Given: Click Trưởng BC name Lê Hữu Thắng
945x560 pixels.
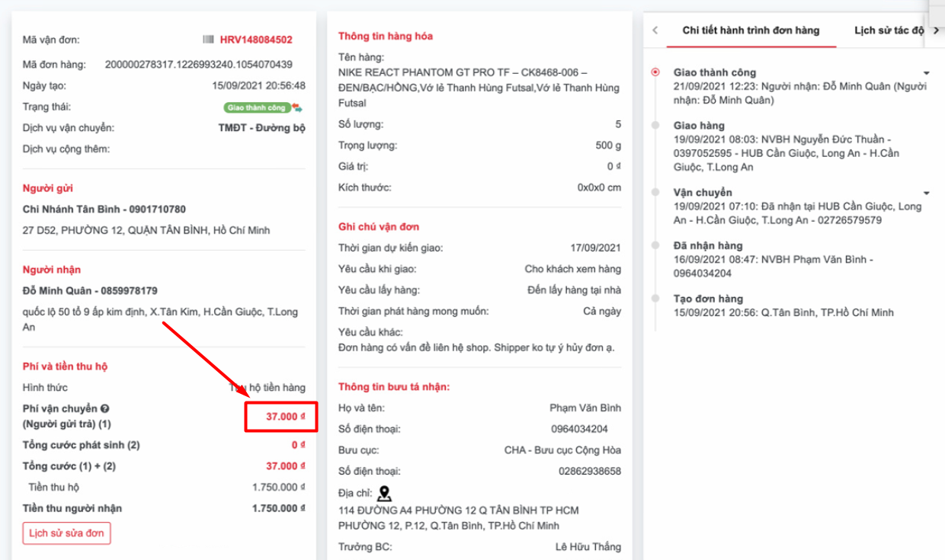Looking at the screenshot, I should coord(588,547).
